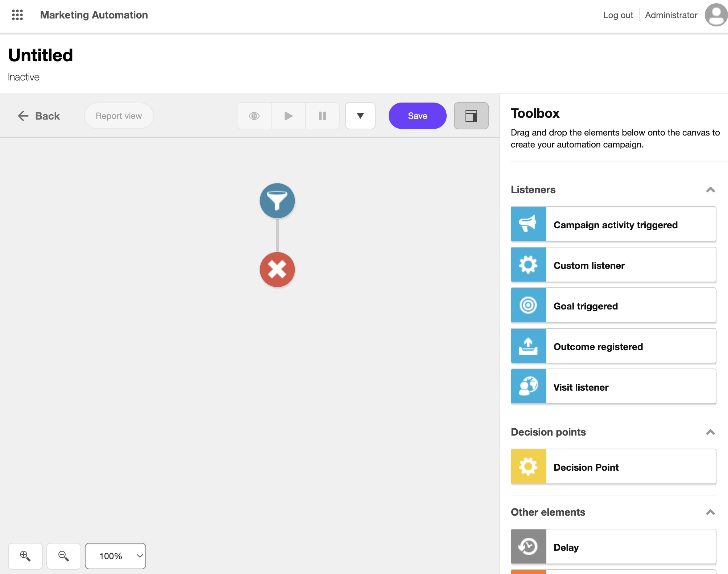
Task: Open the dropdown arrow next to Save
Action: [360, 116]
